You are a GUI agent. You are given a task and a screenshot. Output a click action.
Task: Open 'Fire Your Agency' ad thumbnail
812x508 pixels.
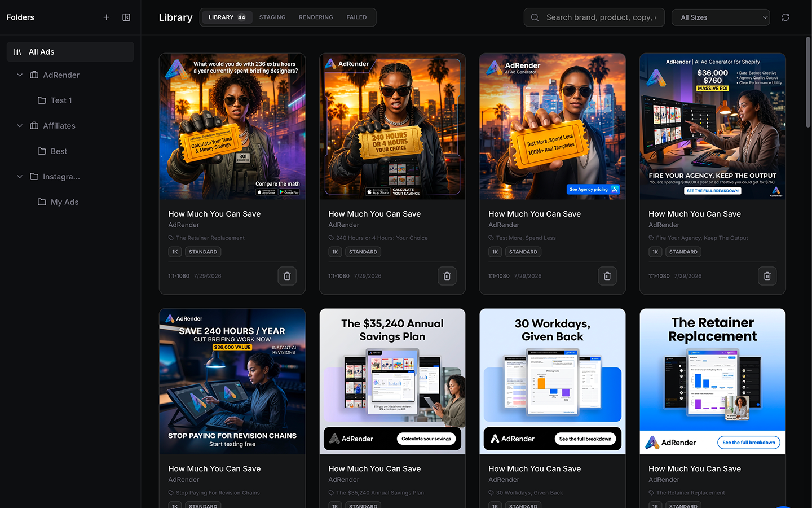(713, 126)
